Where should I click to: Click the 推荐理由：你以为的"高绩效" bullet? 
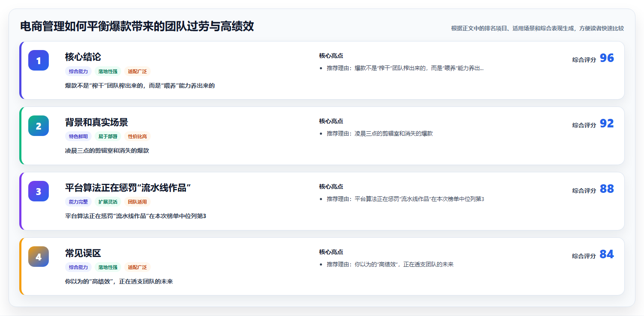tap(390, 265)
